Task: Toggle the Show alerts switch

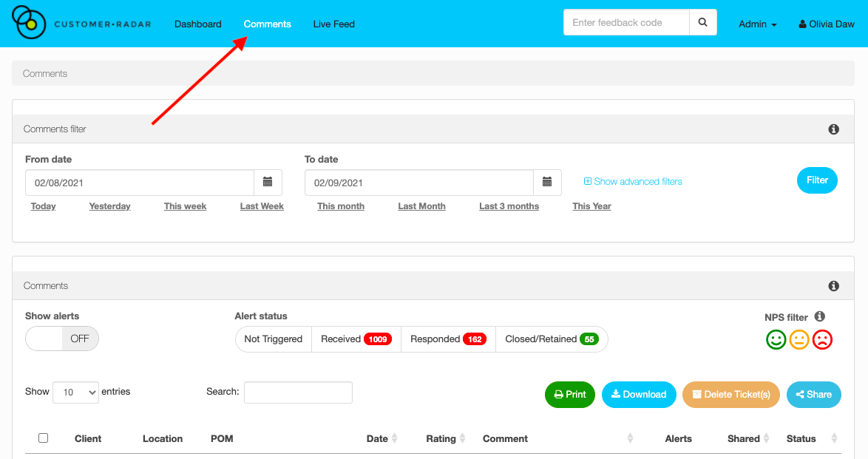Action: [x=62, y=339]
